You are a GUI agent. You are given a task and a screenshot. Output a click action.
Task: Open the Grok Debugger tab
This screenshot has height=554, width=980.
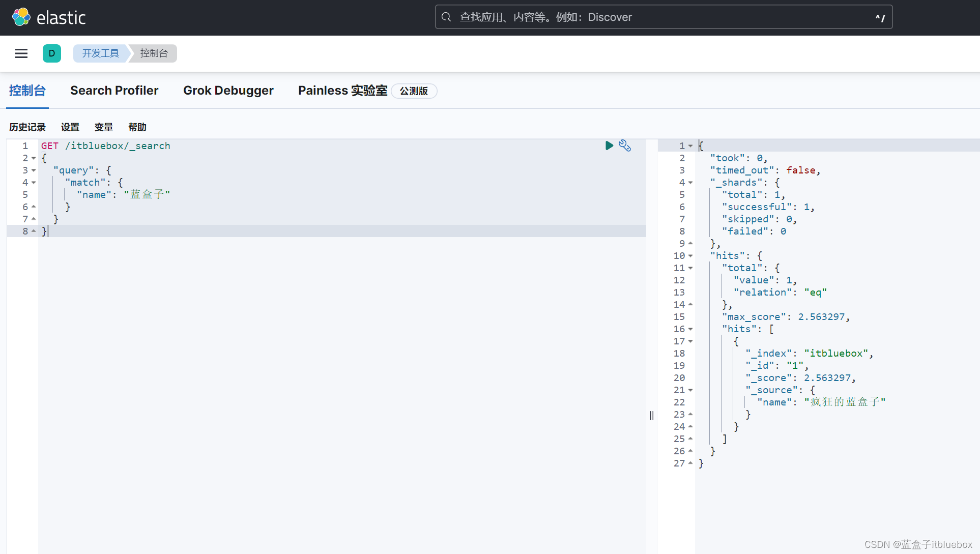(x=228, y=91)
